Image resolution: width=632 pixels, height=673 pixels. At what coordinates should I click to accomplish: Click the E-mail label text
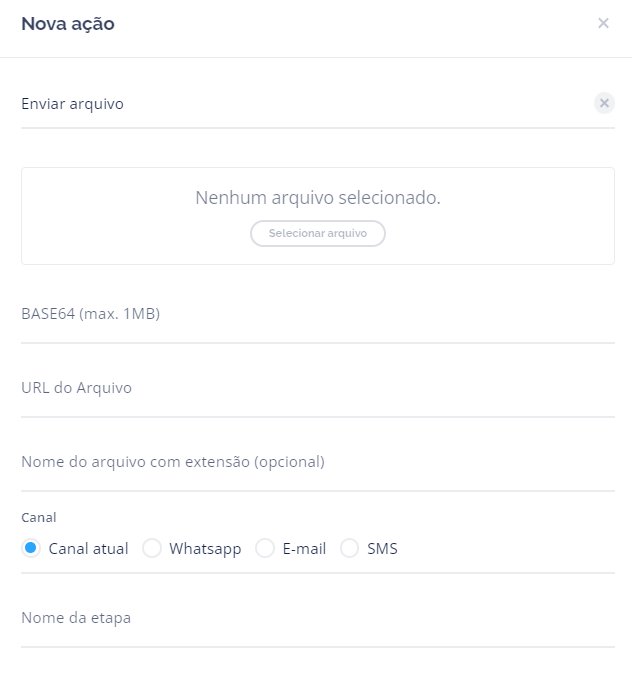click(x=304, y=549)
